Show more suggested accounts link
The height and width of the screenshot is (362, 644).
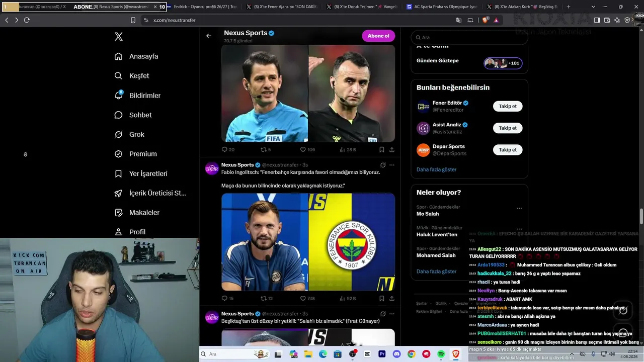click(436, 169)
